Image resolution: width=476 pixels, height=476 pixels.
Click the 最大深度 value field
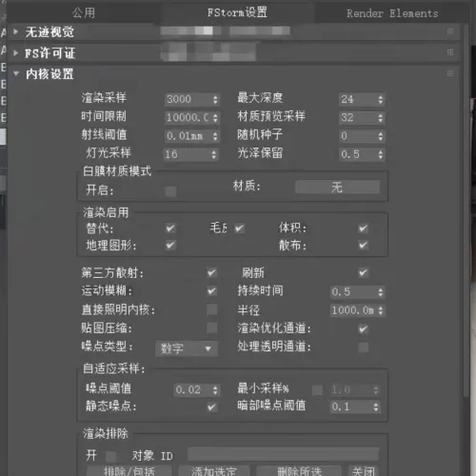[358, 99]
